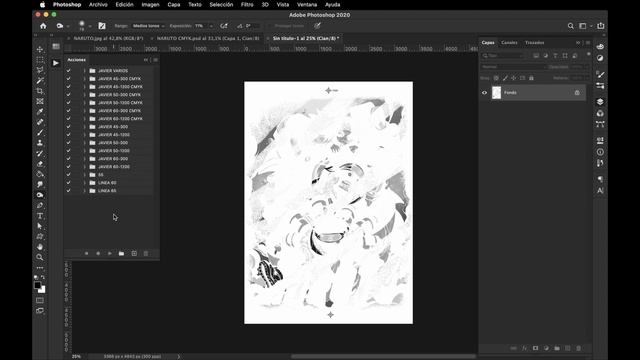Select the Pen tool
This screenshot has height=360, width=640.
(x=40, y=205)
